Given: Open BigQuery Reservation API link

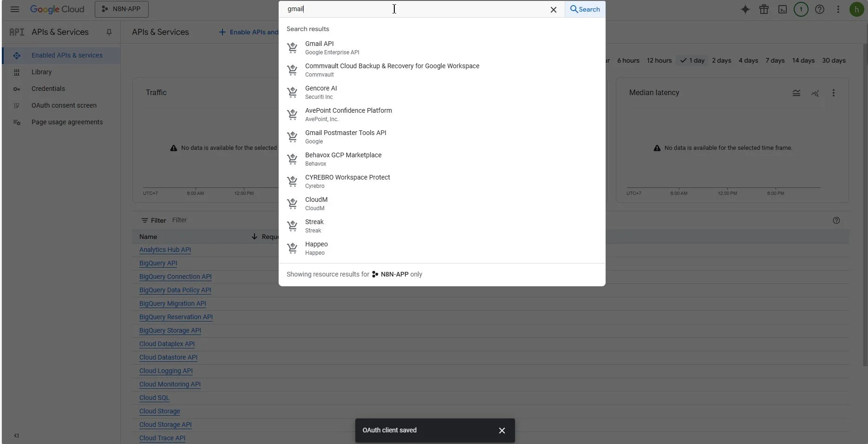Looking at the screenshot, I should click(x=176, y=317).
